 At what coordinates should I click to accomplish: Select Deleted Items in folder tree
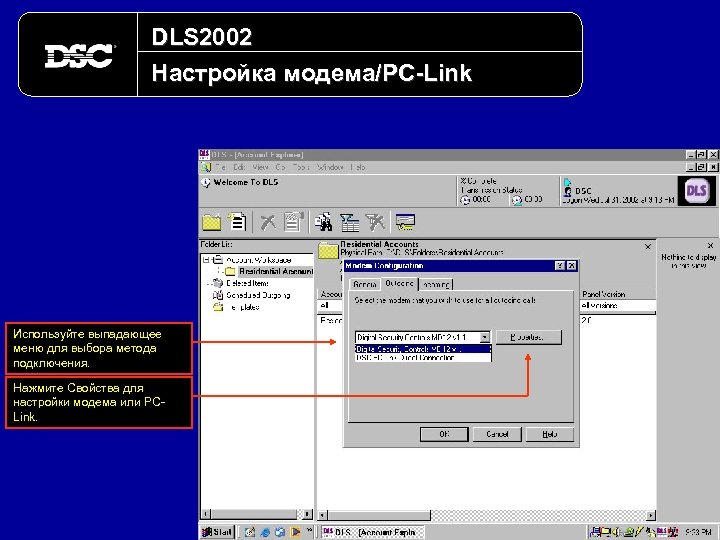(248, 283)
